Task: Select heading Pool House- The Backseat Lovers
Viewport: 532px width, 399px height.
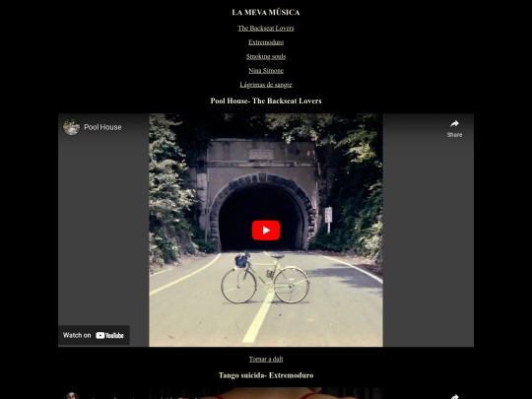Action: [266, 100]
